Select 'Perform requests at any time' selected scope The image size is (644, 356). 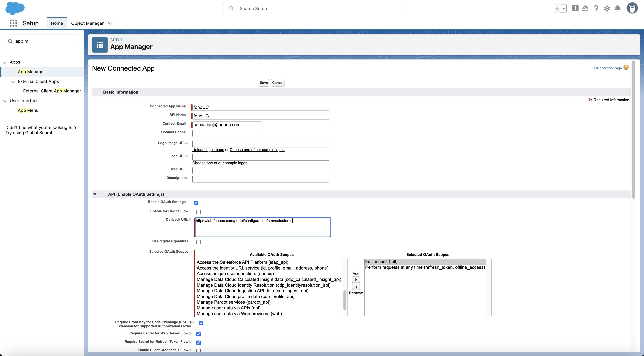(x=425, y=267)
